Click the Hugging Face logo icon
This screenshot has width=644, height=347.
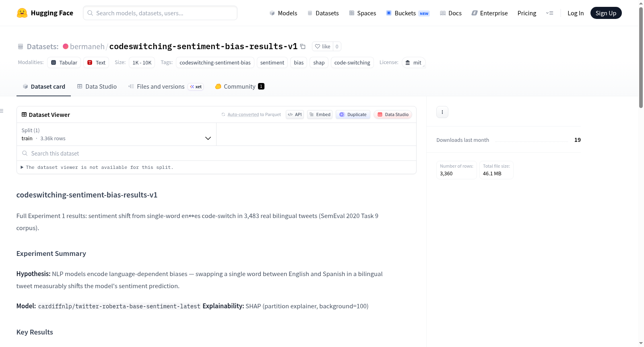22,13
